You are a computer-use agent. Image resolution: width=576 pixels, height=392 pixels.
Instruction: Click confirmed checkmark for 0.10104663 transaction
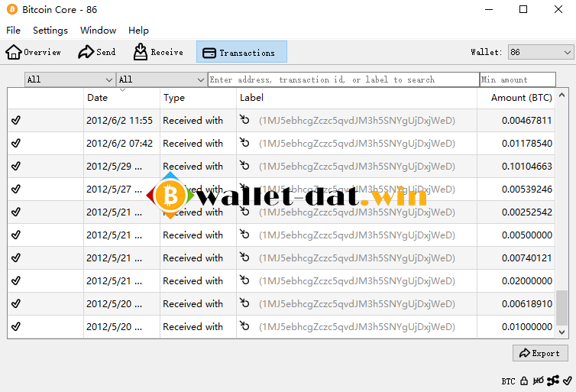click(x=16, y=166)
